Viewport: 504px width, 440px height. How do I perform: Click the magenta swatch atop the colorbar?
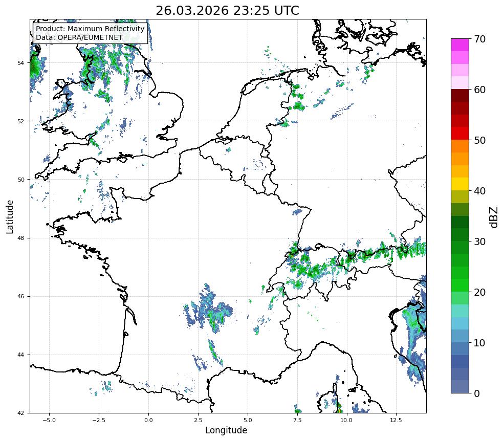(x=460, y=45)
